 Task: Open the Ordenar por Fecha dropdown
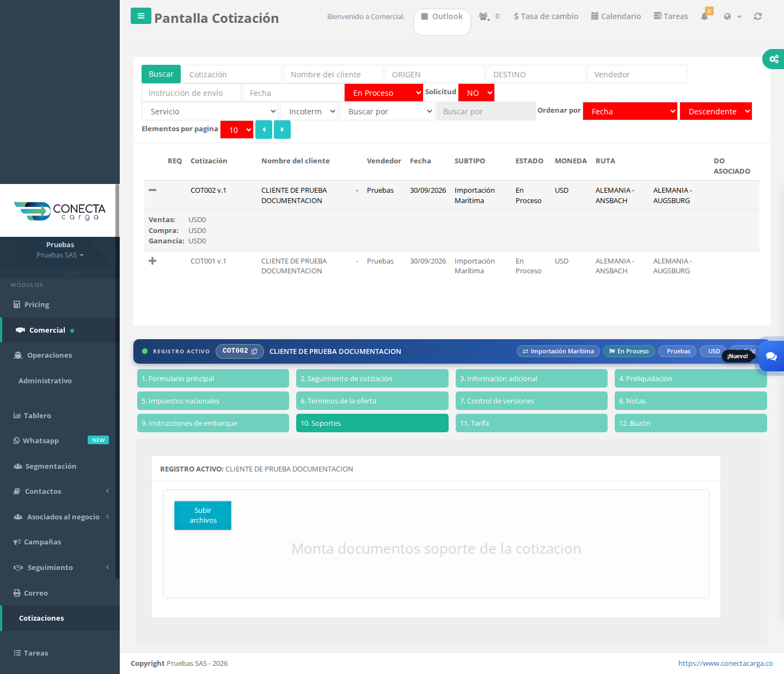[630, 112]
